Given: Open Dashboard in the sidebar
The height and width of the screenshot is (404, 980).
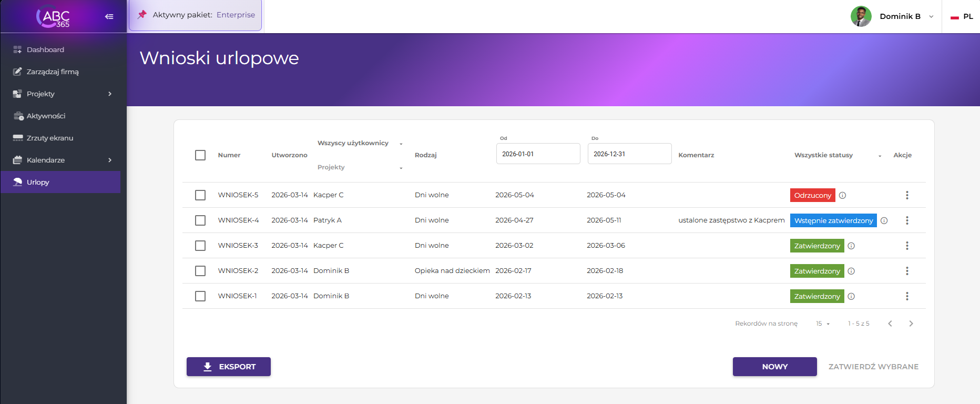Looking at the screenshot, I should (45, 49).
